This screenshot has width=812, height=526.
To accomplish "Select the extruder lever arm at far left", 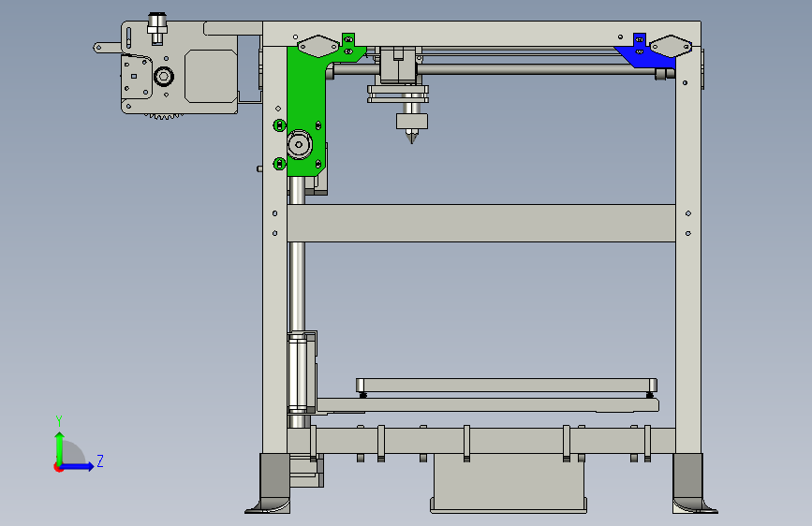I will (x=108, y=48).
